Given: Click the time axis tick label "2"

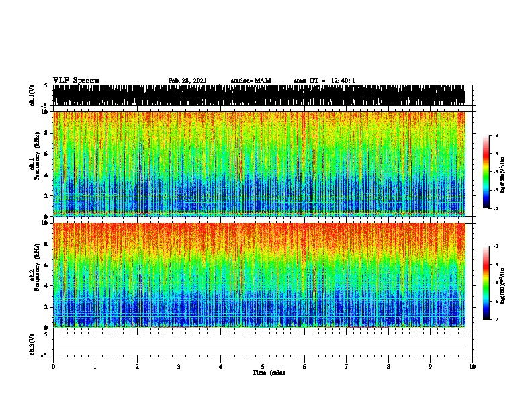Looking at the screenshot, I should pos(137,367).
